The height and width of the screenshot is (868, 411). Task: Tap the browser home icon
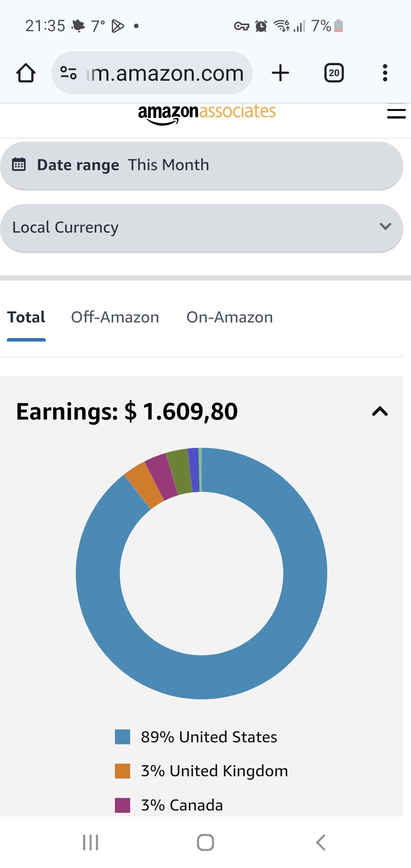(26, 73)
